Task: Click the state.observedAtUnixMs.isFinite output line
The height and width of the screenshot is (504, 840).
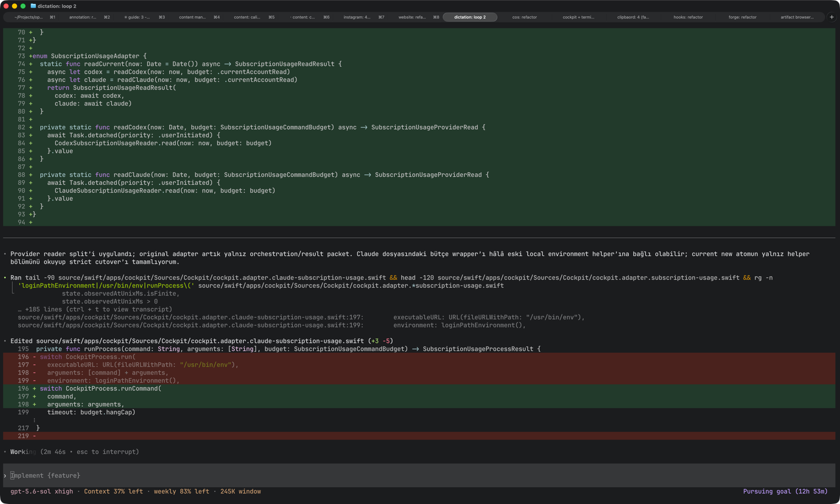Action: (121, 293)
